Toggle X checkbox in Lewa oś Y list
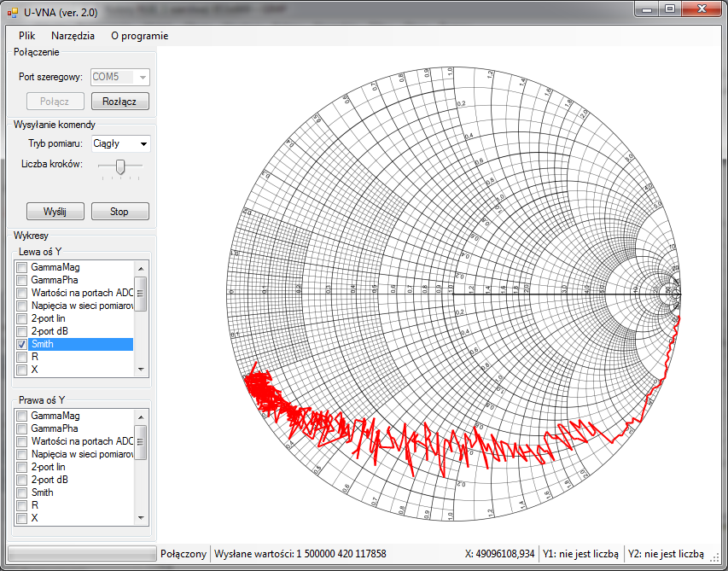Screen dimensions: 728x571 tap(22, 370)
